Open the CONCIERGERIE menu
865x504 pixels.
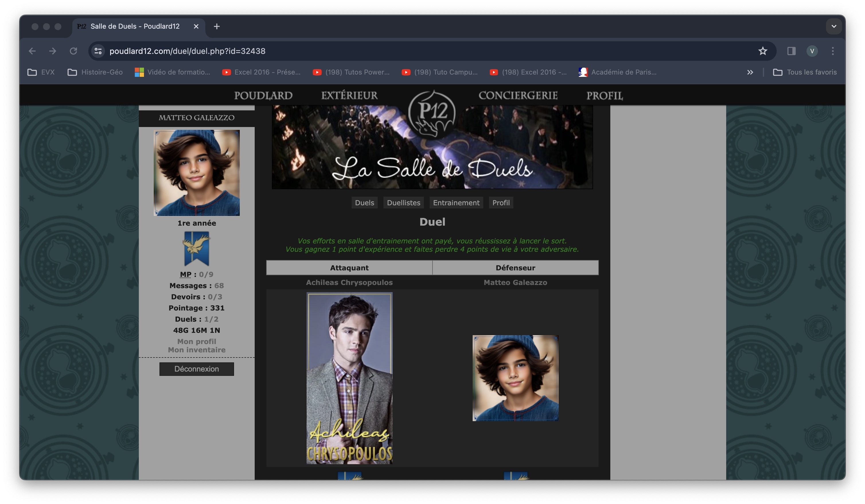coord(518,95)
